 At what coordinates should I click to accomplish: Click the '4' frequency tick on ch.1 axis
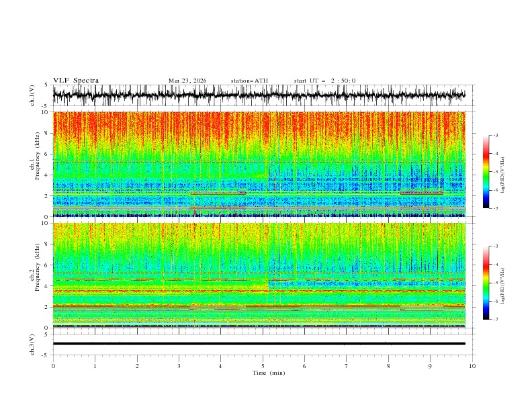tap(48, 175)
